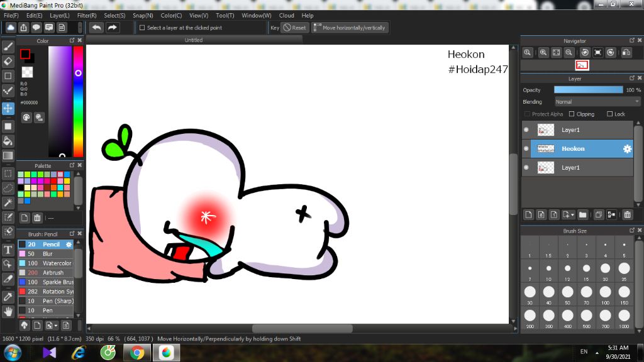Open Heokon layer settings gear
The width and height of the screenshot is (644, 362).
(x=627, y=149)
